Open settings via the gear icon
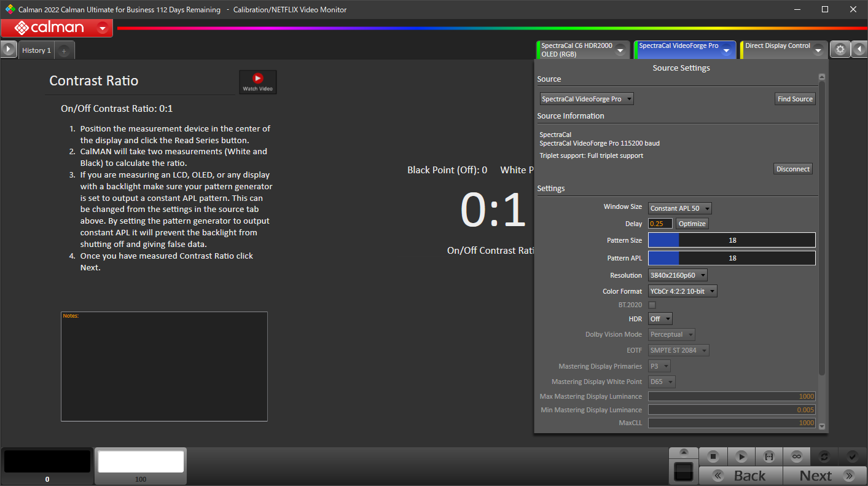The width and height of the screenshot is (868, 486). (840, 50)
